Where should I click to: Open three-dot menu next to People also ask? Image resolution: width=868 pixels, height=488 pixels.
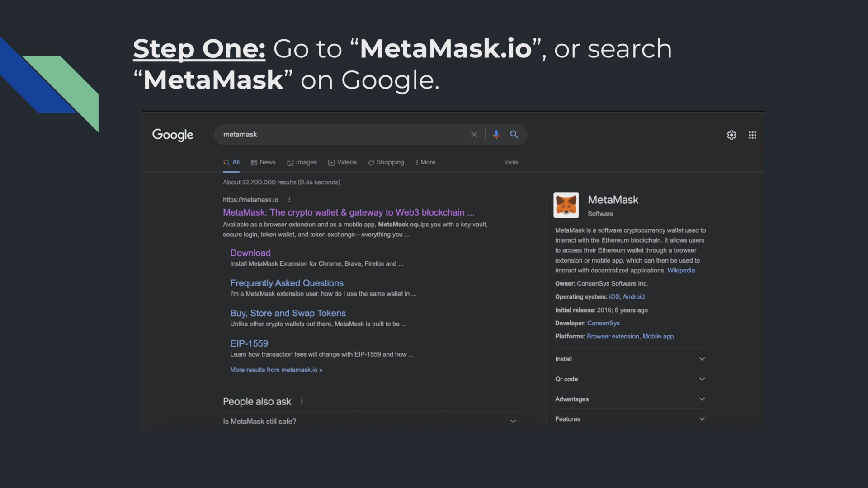[302, 401]
